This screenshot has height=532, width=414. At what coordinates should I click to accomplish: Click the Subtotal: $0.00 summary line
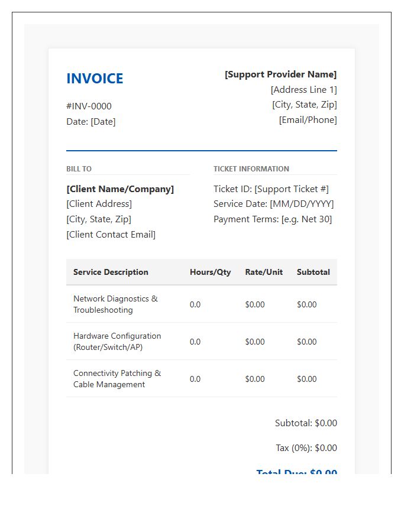306,423
